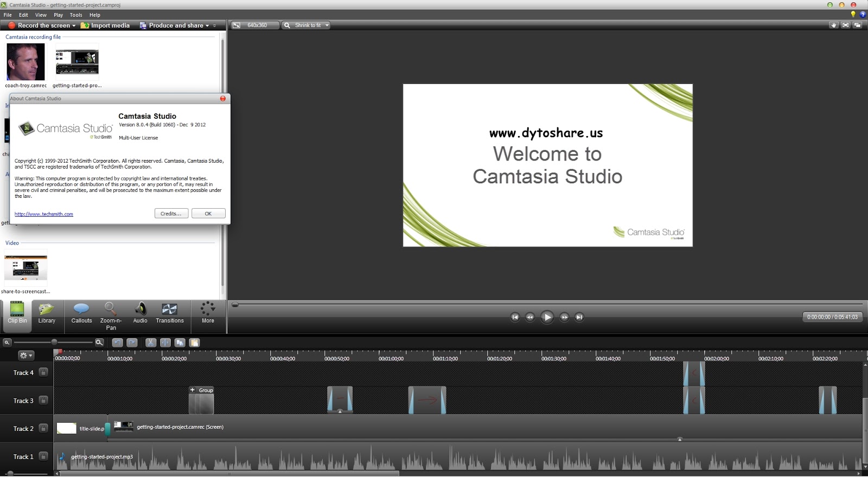Click the timeline playhead marker at 00:00:00;00
Screen dimensions: 868x477
59,352
